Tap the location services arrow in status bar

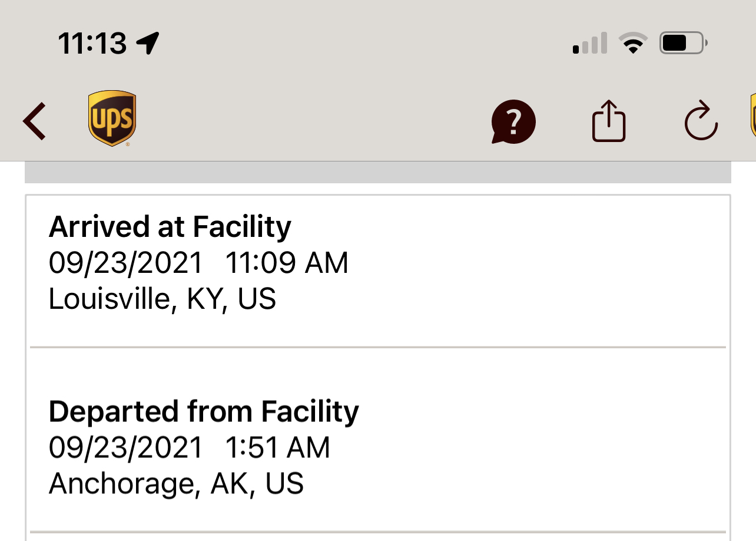[147, 43]
